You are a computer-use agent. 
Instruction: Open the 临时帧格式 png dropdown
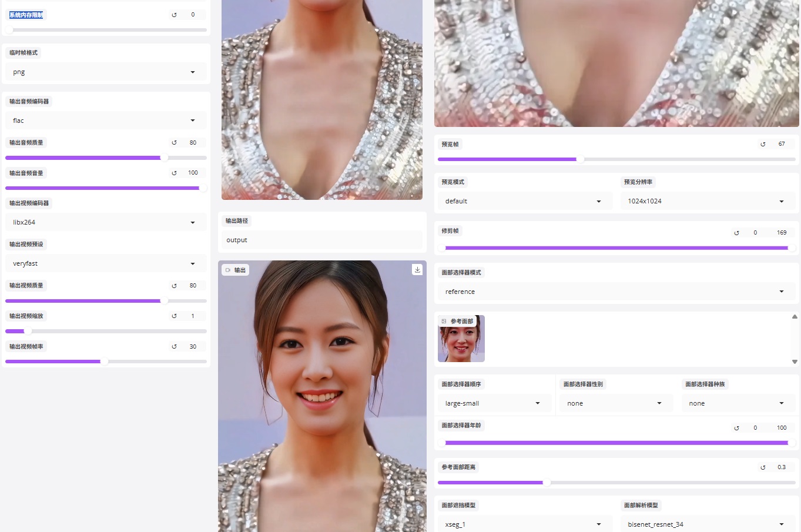(x=106, y=72)
